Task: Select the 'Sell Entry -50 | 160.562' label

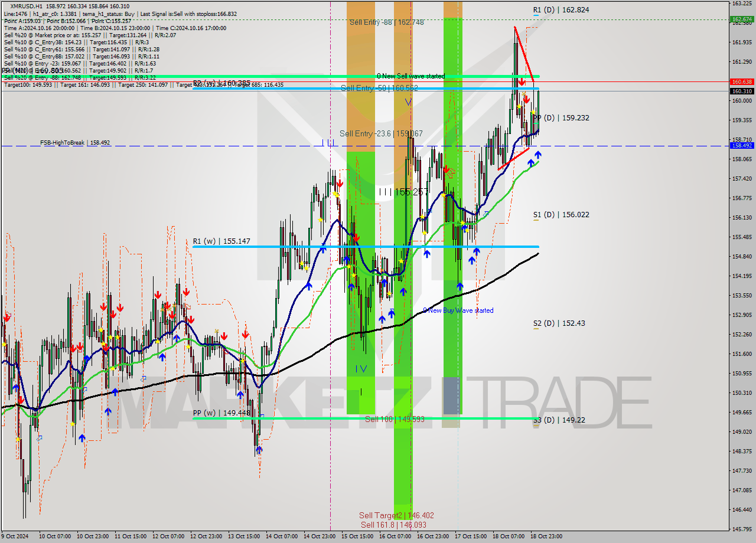Action: [x=379, y=88]
